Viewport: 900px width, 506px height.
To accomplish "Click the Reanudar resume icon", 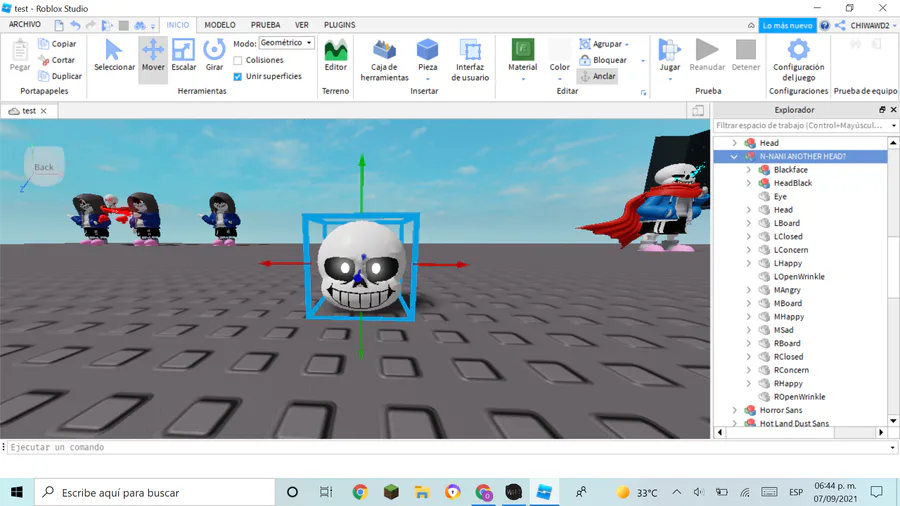I will [x=707, y=50].
